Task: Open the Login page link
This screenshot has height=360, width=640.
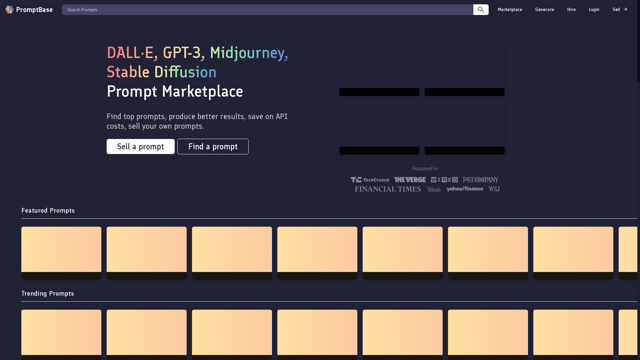Action: [594, 9]
